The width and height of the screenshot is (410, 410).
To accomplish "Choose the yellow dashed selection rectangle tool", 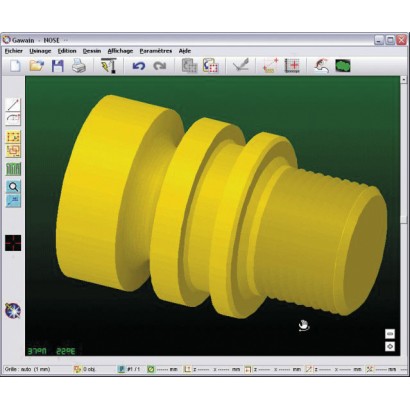I will 13,137.
